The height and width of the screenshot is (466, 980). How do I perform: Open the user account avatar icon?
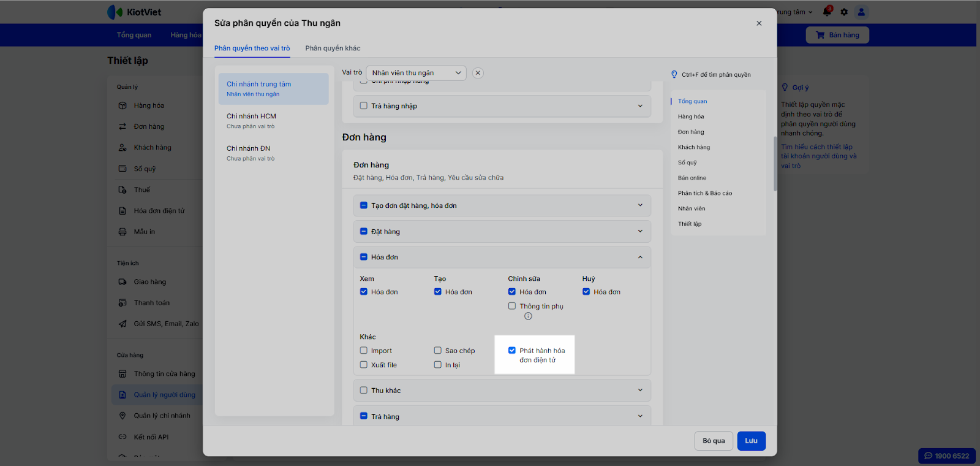click(861, 12)
